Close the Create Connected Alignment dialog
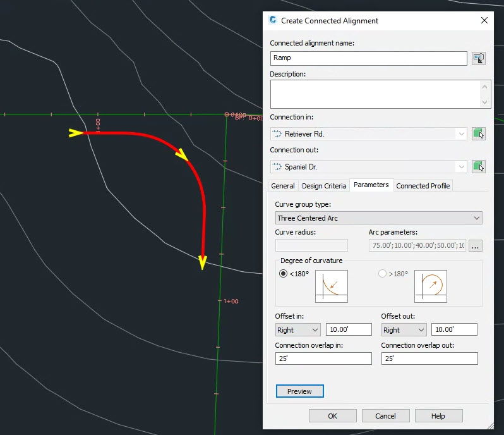Image resolution: width=504 pixels, height=435 pixels. tap(484, 21)
